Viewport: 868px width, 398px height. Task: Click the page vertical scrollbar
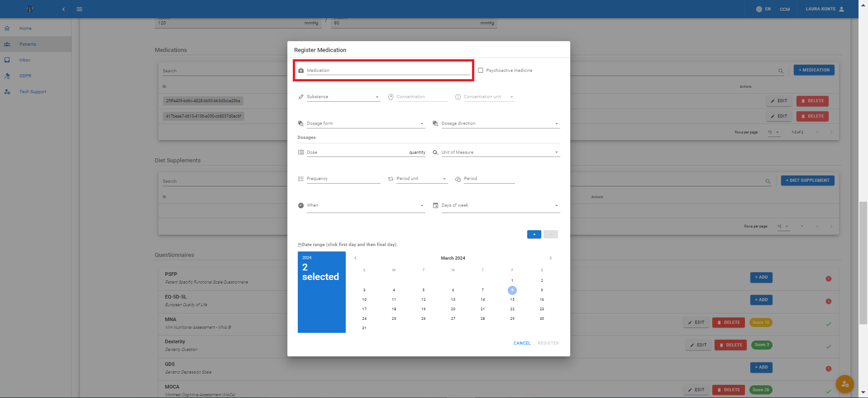(x=863, y=262)
